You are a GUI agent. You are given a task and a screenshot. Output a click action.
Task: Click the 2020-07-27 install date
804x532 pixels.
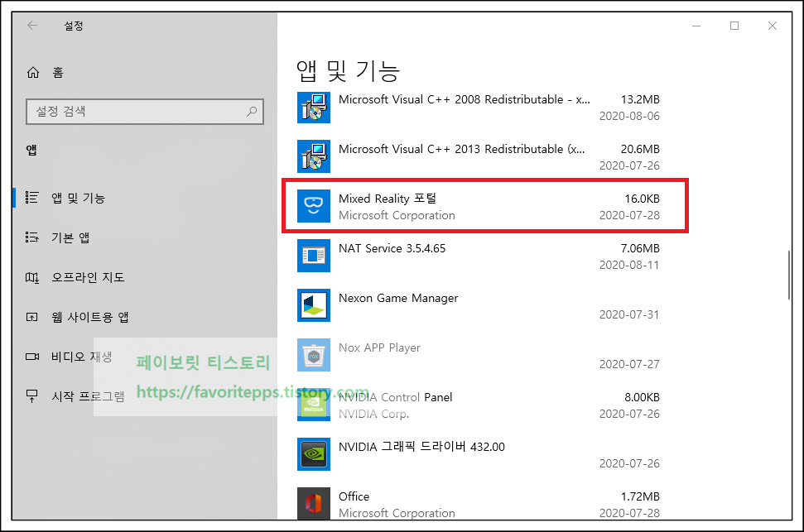point(629,364)
